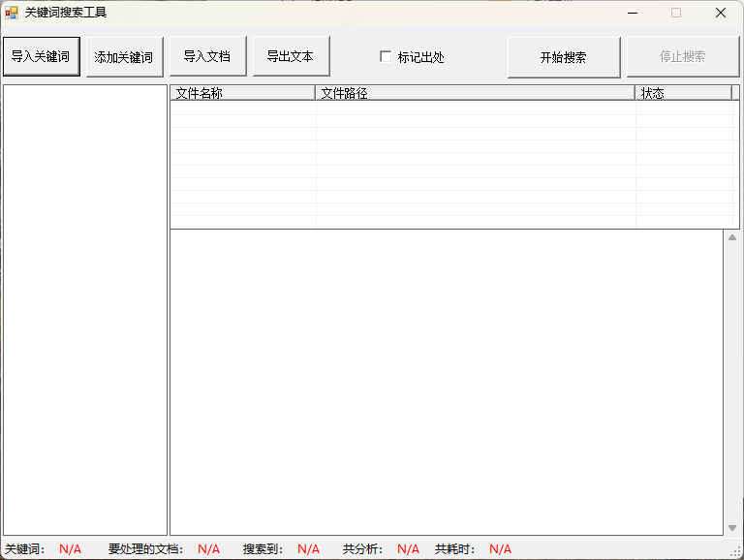Sort by 文件路径 column header
This screenshot has width=744, height=560.
tap(475, 93)
